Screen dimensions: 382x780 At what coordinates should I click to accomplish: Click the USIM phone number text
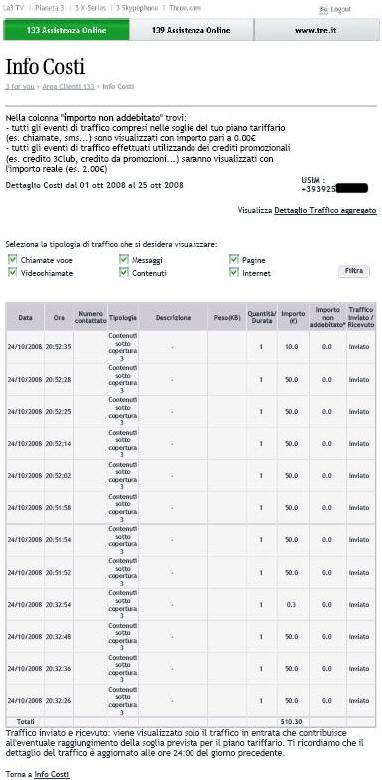[334, 188]
